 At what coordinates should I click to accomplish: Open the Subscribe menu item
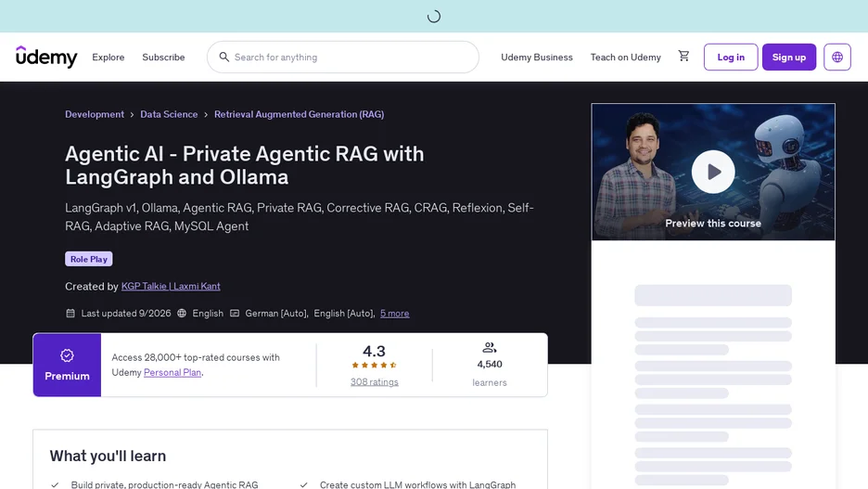coord(163,57)
